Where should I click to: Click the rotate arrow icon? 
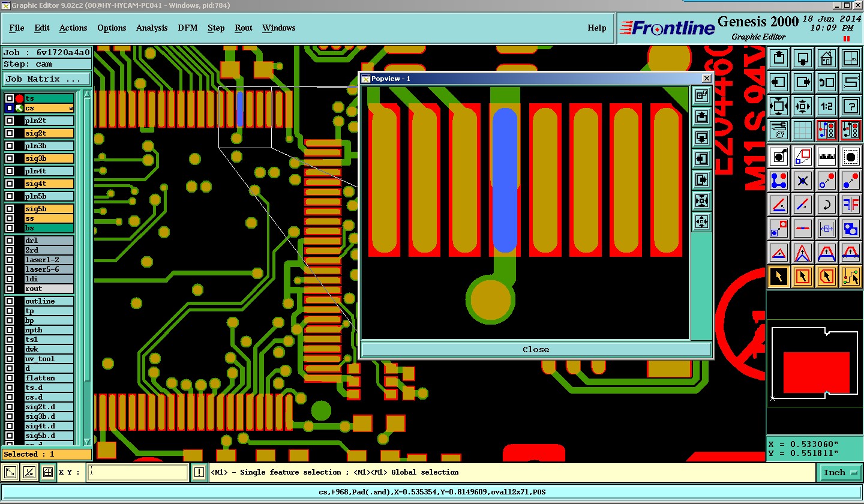pyautogui.click(x=827, y=204)
